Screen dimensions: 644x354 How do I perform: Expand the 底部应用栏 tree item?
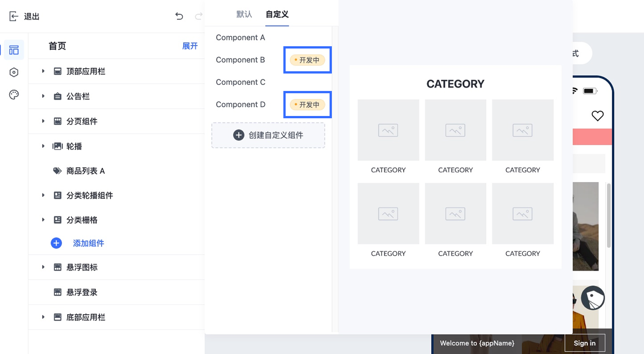[43, 317]
